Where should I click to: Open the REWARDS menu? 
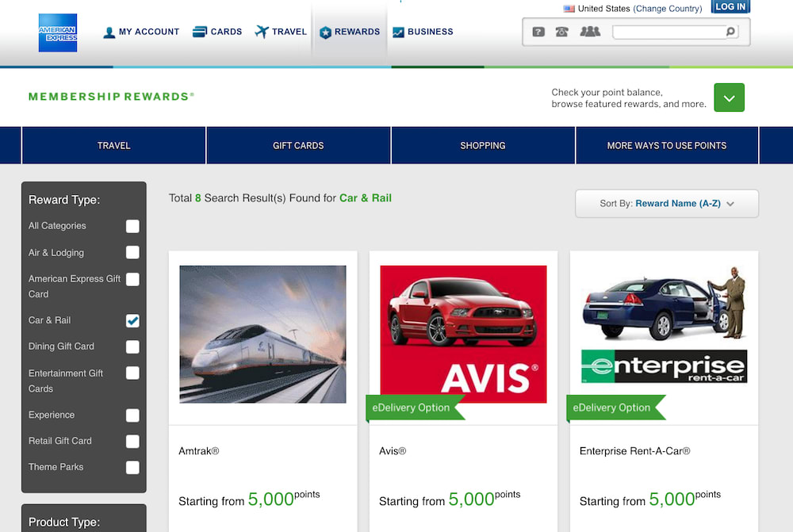357,32
